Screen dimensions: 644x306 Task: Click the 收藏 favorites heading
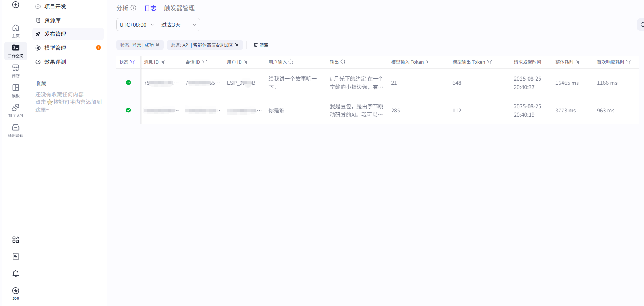pyautogui.click(x=41, y=83)
